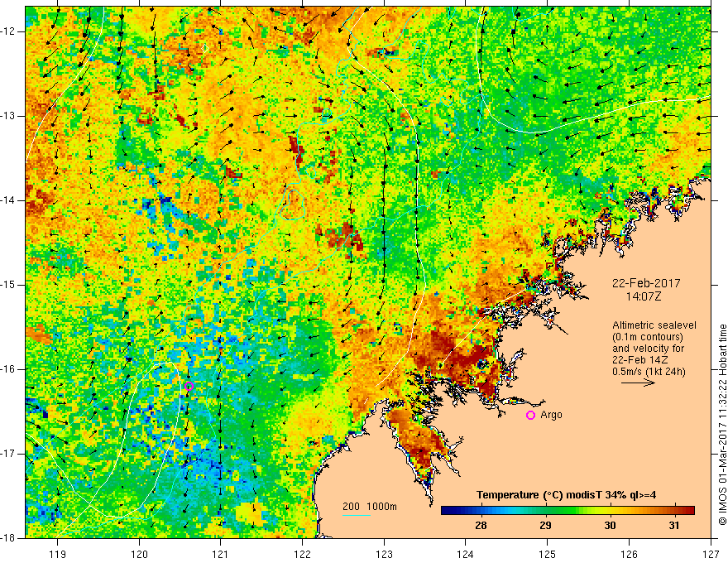Viewport: 728px width, 563px height.
Task: Click the 31 tick label on color bar
Action: (x=674, y=526)
